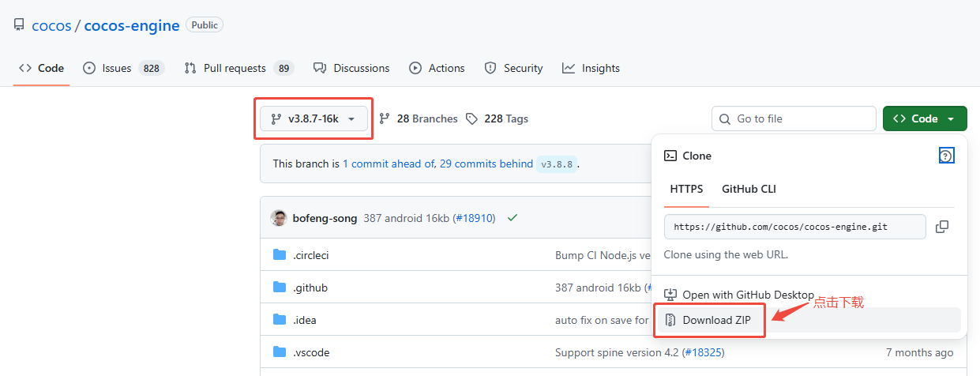This screenshot has width=980, height=376.
Task: Open the .github folder
Action: coord(310,288)
